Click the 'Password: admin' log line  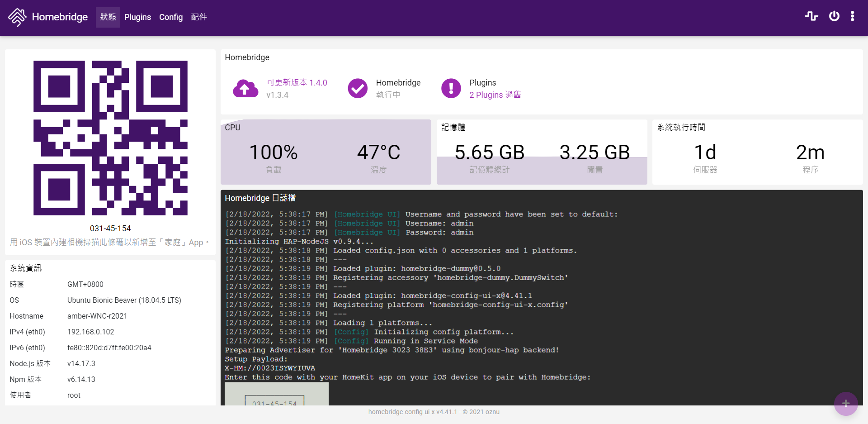(349, 233)
